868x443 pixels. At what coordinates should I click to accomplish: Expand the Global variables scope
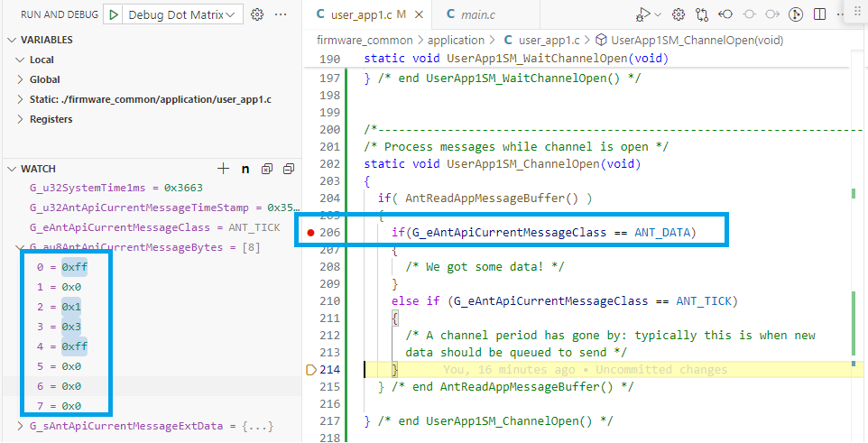click(x=21, y=79)
